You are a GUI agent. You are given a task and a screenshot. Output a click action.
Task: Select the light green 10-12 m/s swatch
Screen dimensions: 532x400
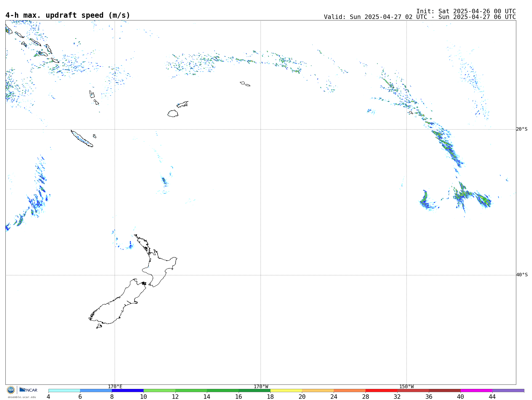click(x=159, y=391)
